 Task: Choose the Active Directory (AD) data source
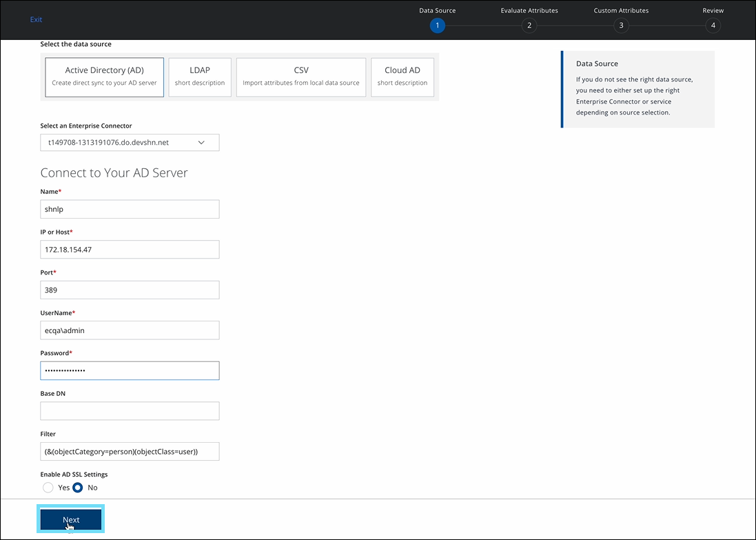[104, 77]
